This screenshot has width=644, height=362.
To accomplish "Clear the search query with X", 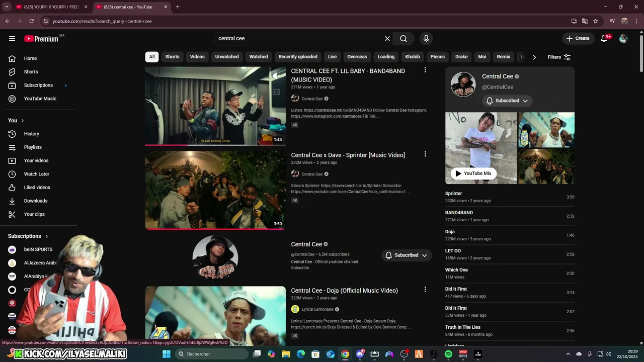I will pos(387,39).
